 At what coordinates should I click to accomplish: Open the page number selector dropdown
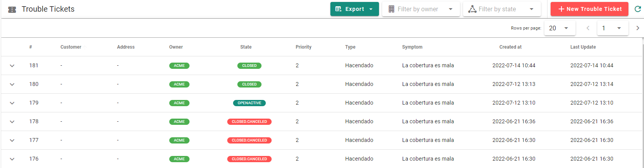[613, 28]
